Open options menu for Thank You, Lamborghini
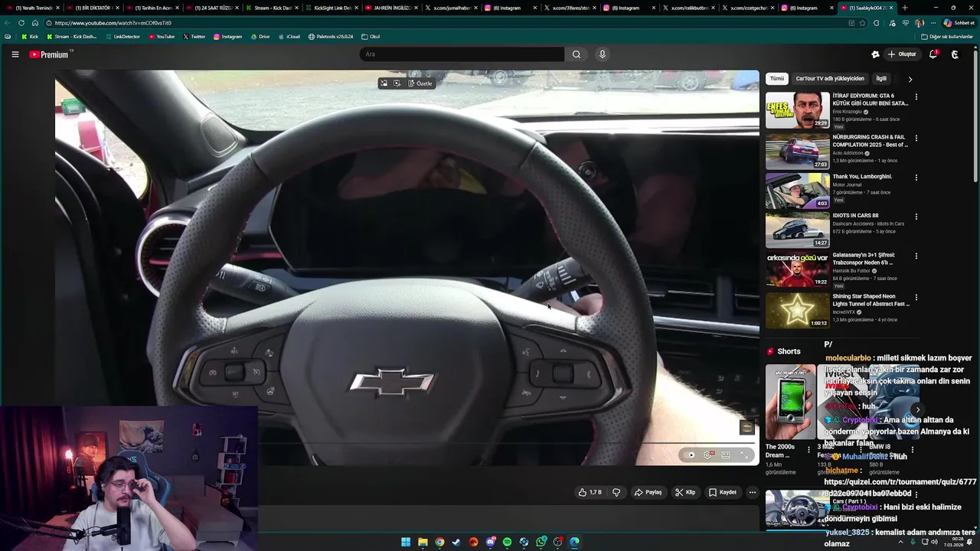980x551 pixels. [916, 178]
